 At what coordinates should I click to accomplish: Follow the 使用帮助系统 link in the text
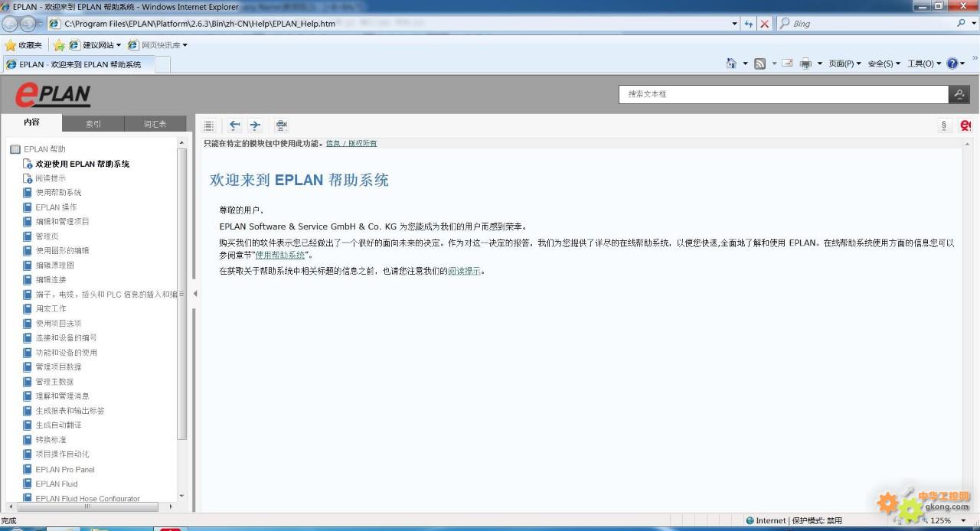tap(280, 255)
